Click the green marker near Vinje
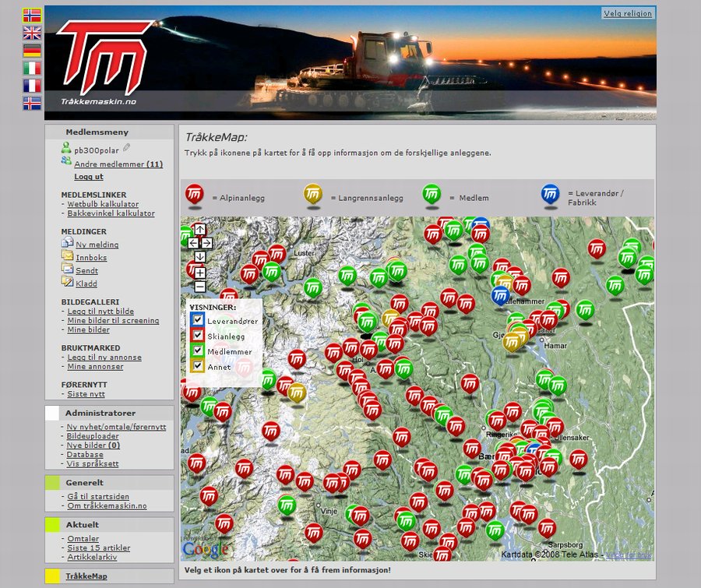Viewport: 701px width, 588px height. (x=287, y=505)
